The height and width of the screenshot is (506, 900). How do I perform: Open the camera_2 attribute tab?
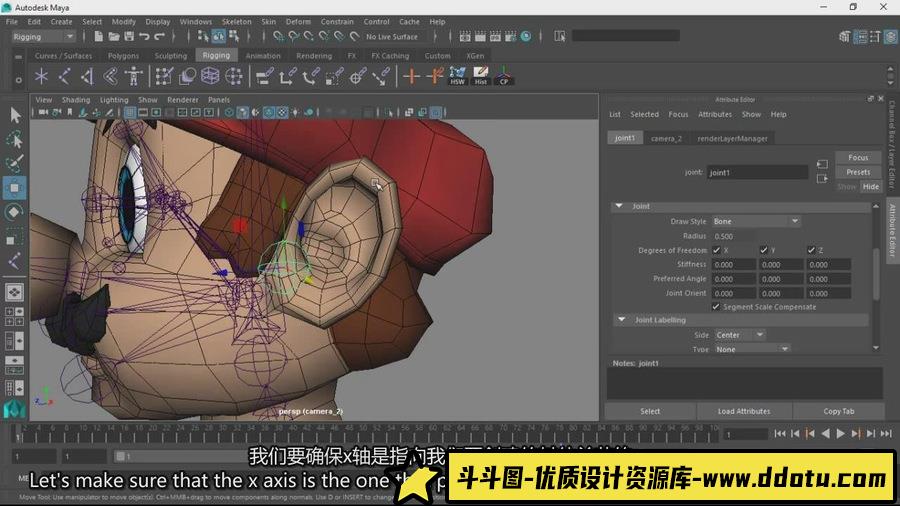[x=666, y=138]
